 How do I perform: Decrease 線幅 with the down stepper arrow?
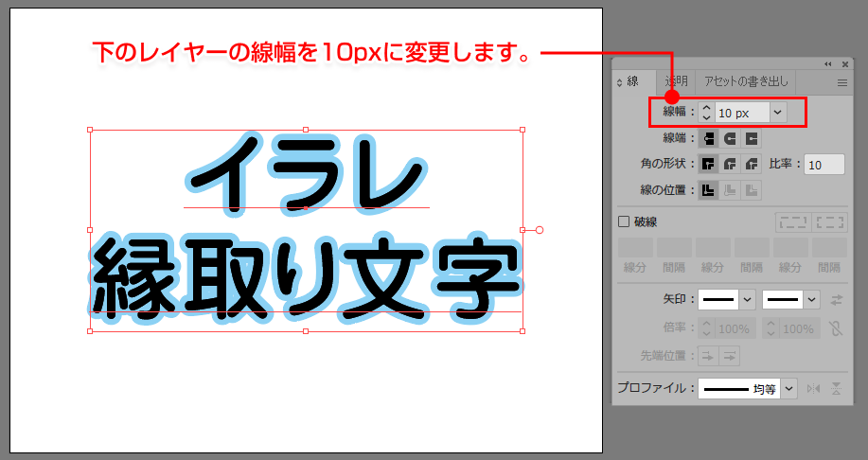(706, 117)
